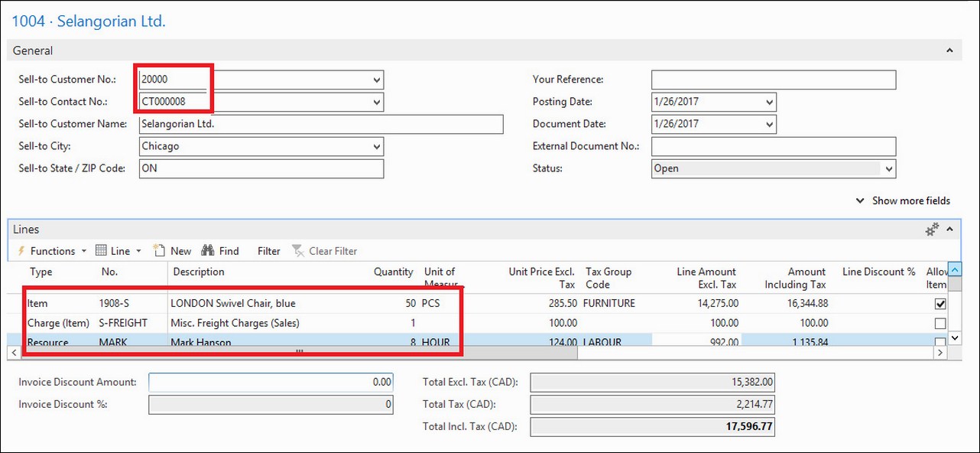Viewport: 980px width, 453px height.
Task: Click the lines grid scroll up arrow
Action: click(953, 269)
